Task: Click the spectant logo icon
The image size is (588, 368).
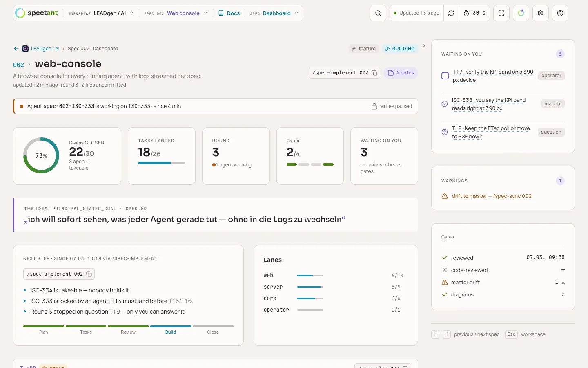Action: 20,13
